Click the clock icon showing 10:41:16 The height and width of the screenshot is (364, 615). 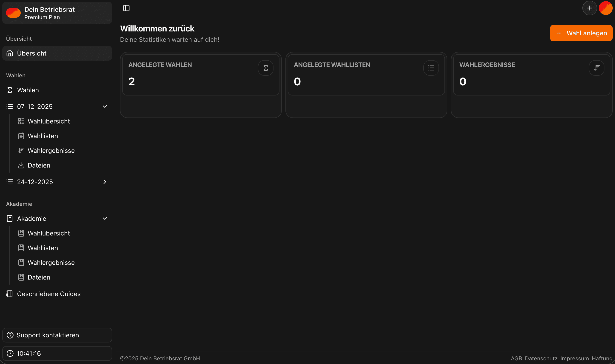click(10, 353)
